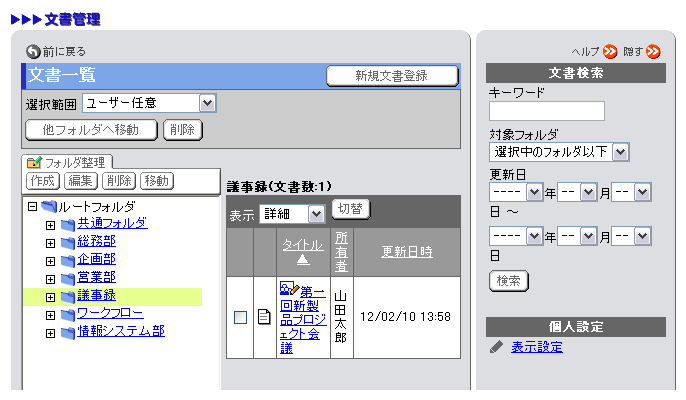This screenshot has height=400, width=686.
Task: Click the folder 編集 button
Action: pyautogui.click(x=80, y=181)
